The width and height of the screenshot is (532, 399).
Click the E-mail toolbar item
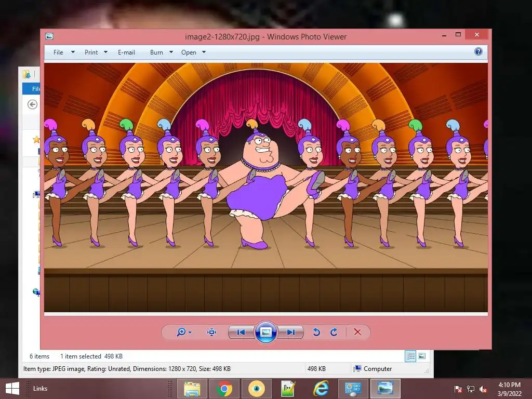pyautogui.click(x=126, y=52)
